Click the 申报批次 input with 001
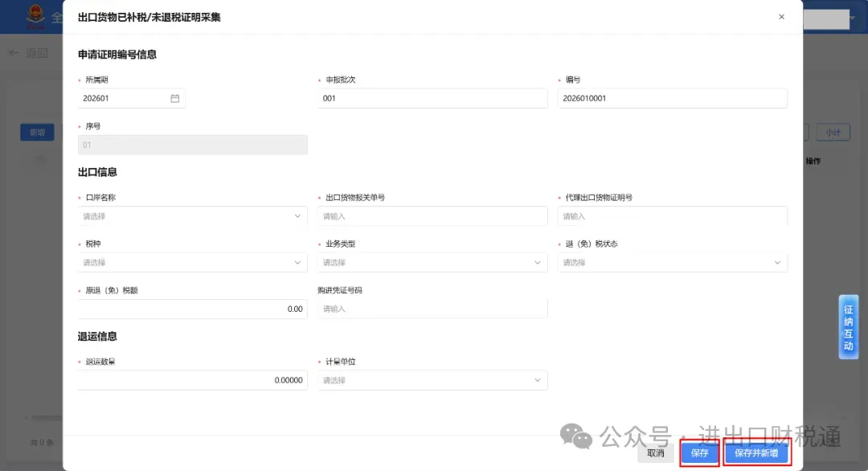This screenshot has height=471, width=868. 432,98
